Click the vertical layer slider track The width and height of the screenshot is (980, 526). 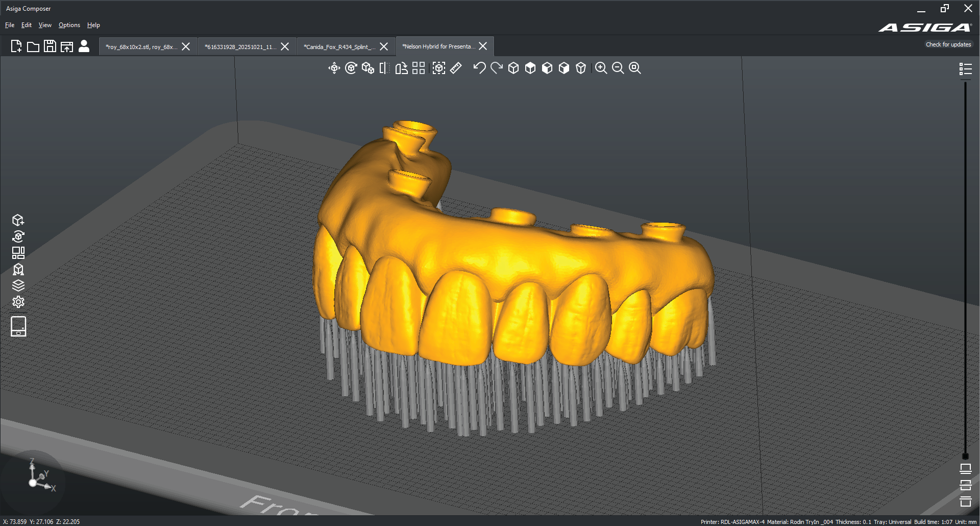point(965,268)
